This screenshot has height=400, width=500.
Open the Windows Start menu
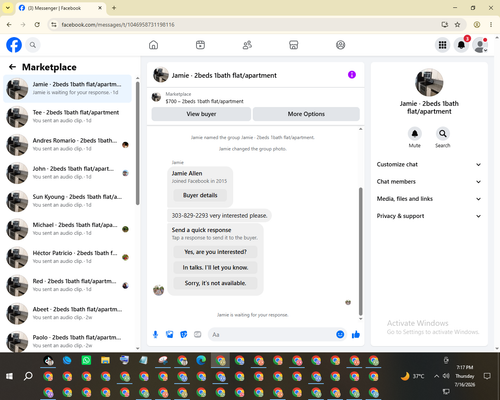point(9,376)
